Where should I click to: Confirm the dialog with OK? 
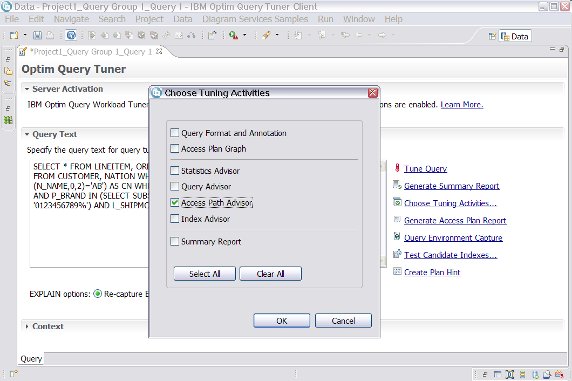coord(282,321)
